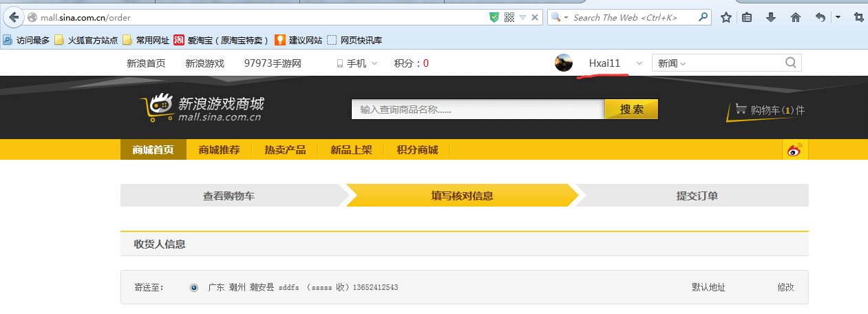Select the 商城首页 nav tab
The image size is (868, 314).
154,149
